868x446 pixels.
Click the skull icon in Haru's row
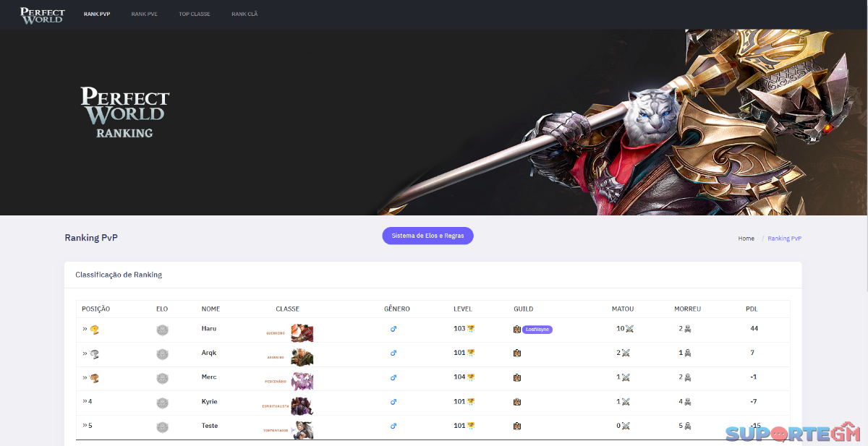click(688, 329)
